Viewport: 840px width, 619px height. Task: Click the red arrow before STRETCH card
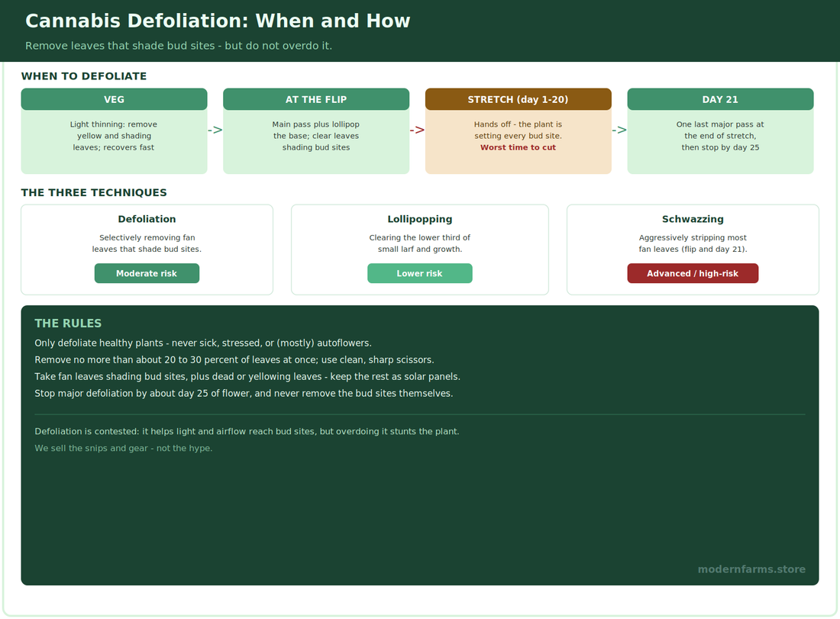coord(417,130)
